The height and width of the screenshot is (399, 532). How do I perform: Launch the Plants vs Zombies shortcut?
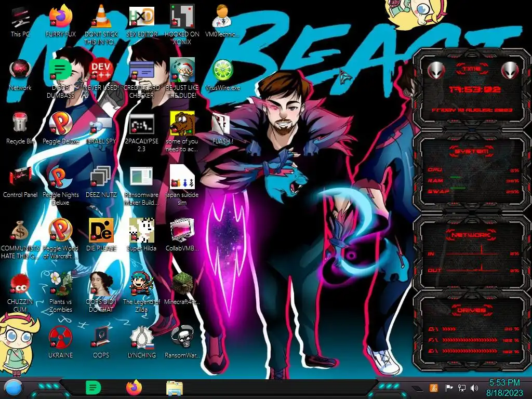coord(60,292)
